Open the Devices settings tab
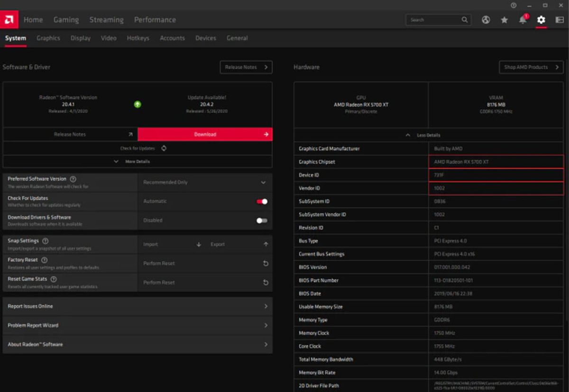569x392 pixels. 206,38
